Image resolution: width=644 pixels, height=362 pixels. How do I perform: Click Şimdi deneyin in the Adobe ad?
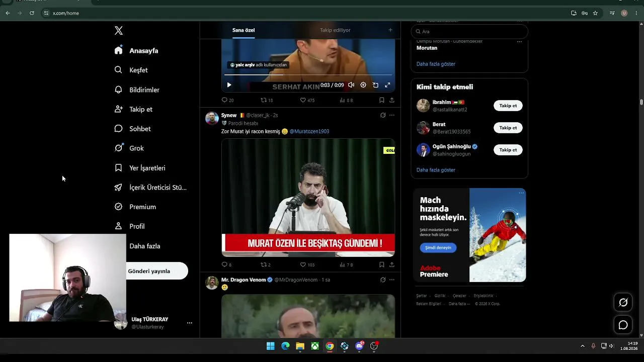(438, 248)
